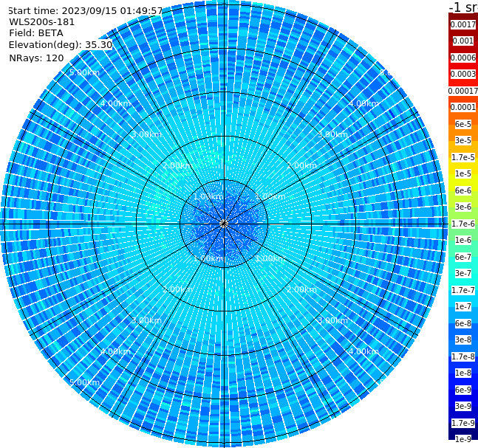
Task: Select the 1e-9 bottom colorbar label
Action: click(463, 439)
